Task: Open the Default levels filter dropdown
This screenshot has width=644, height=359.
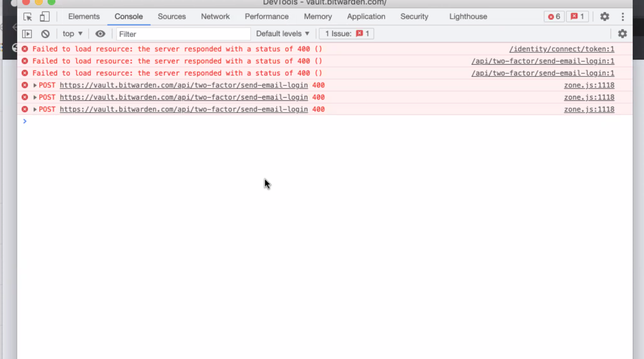Action: (x=283, y=34)
